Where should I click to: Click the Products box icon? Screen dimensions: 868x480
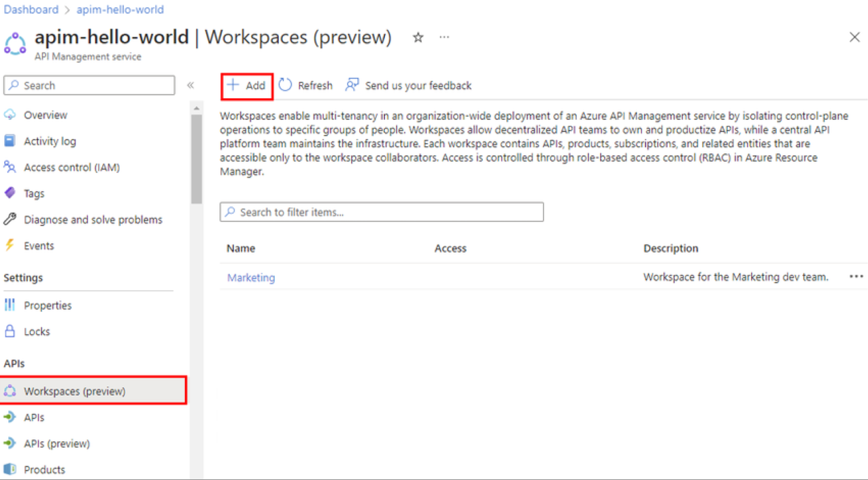pyautogui.click(x=10, y=470)
